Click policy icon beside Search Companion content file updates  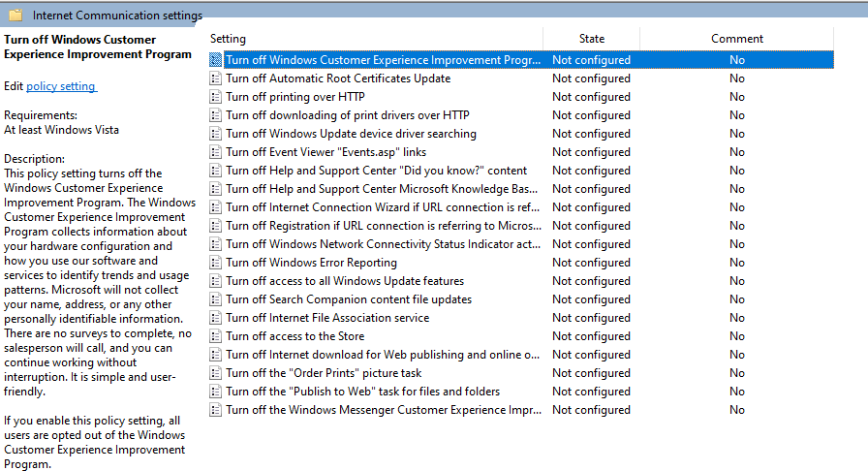point(215,299)
